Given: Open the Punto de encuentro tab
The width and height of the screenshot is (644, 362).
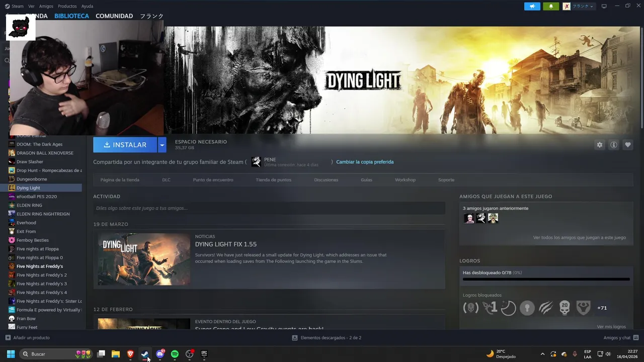Looking at the screenshot, I should [x=213, y=180].
